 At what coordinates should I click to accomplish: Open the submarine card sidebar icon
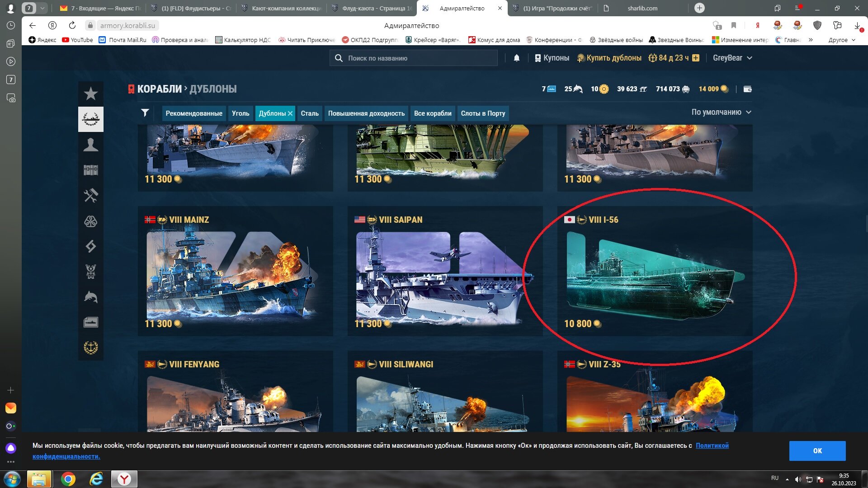pyautogui.click(x=90, y=322)
